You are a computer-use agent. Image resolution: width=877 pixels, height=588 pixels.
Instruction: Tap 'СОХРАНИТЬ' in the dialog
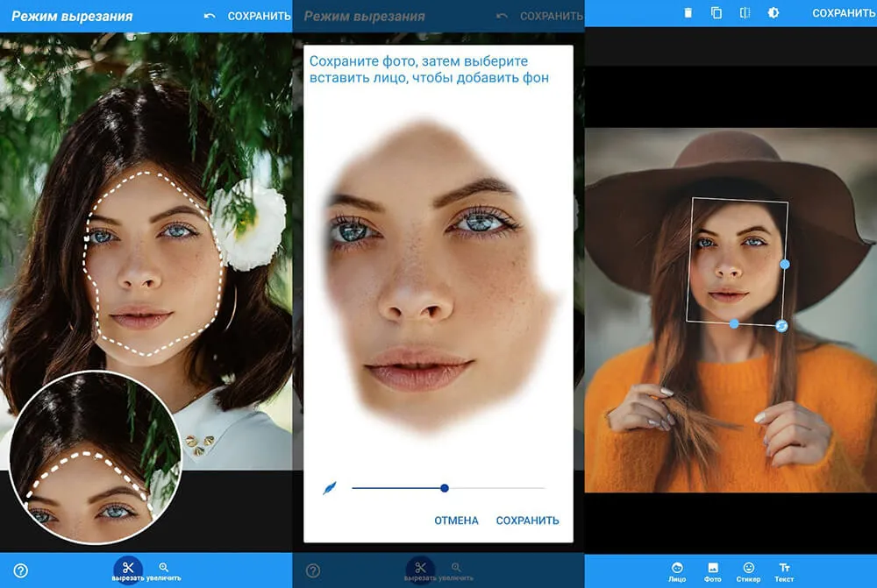[527, 521]
